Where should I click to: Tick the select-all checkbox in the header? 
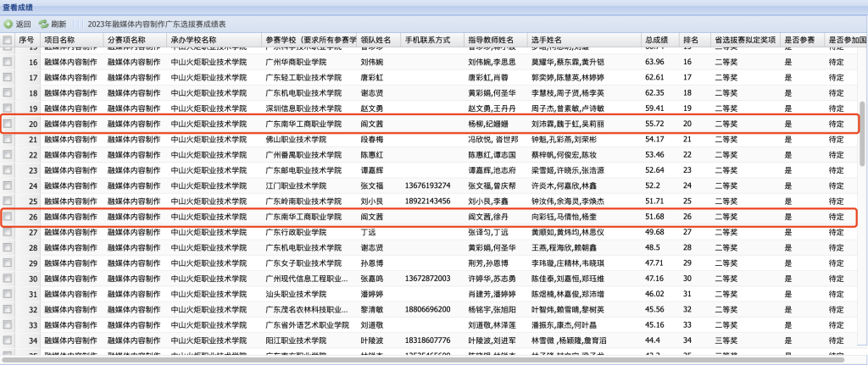[x=8, y=40]
